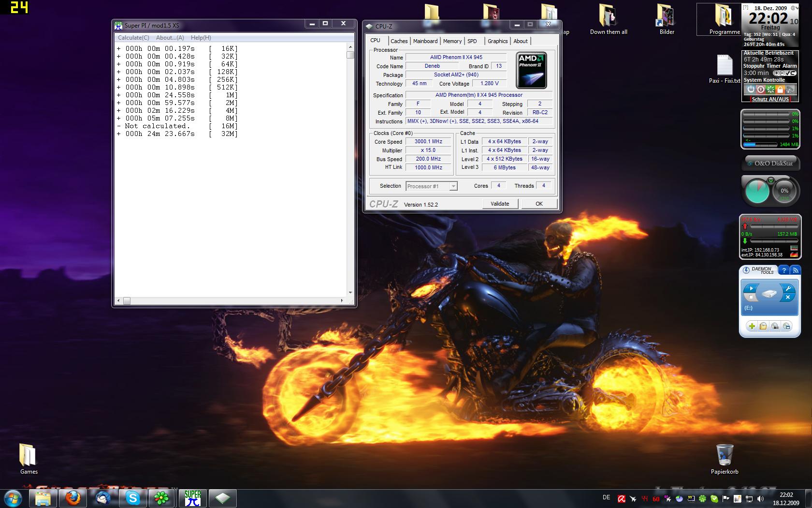
Task: Open the Programme desktop folder
Action: tap(725, 19)
